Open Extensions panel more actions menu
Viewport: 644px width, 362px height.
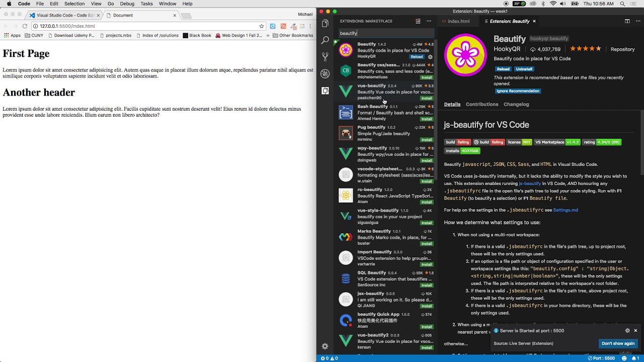click(429, 21)
